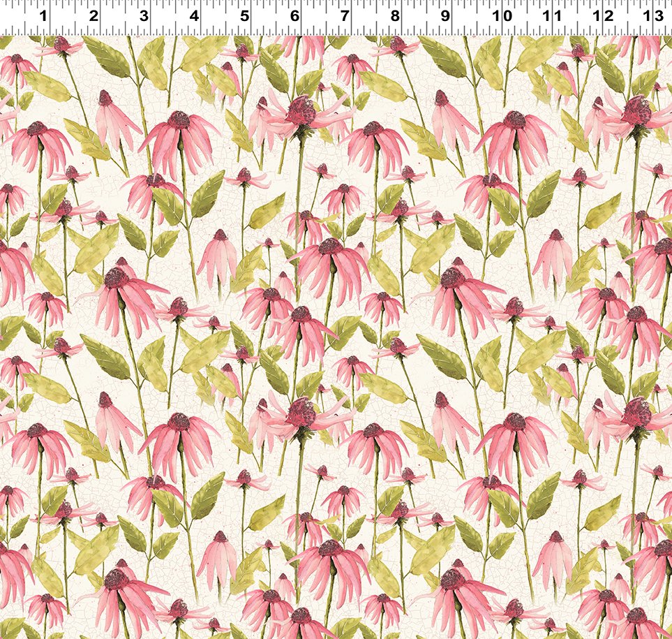The width and height of the screenshot is (672, 639).
Task: Point to the ruler number 4
Action: [194, 16]
